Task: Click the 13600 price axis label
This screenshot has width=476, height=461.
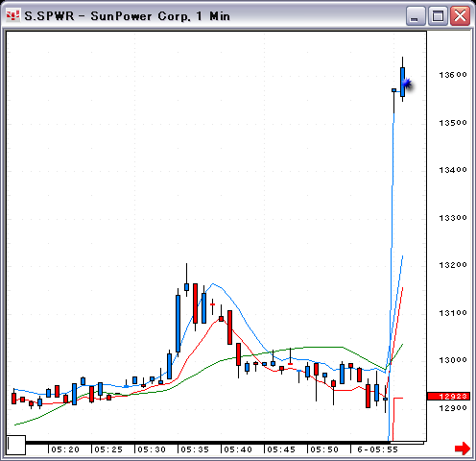Action: [453, 75]
